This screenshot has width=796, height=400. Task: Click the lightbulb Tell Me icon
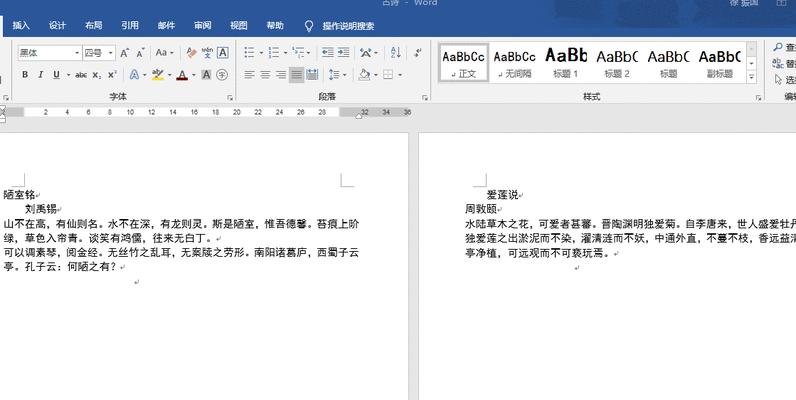pos(309,26)
